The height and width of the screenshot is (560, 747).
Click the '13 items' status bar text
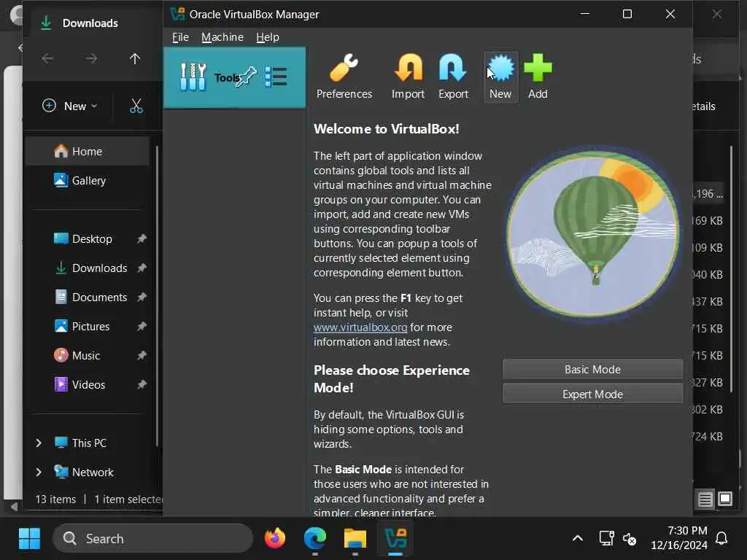55,499
